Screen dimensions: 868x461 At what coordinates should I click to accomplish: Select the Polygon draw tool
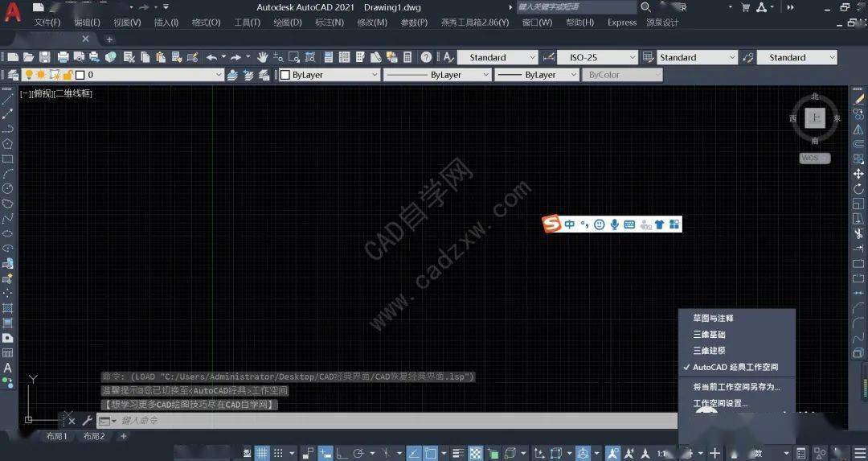(8, 144)
